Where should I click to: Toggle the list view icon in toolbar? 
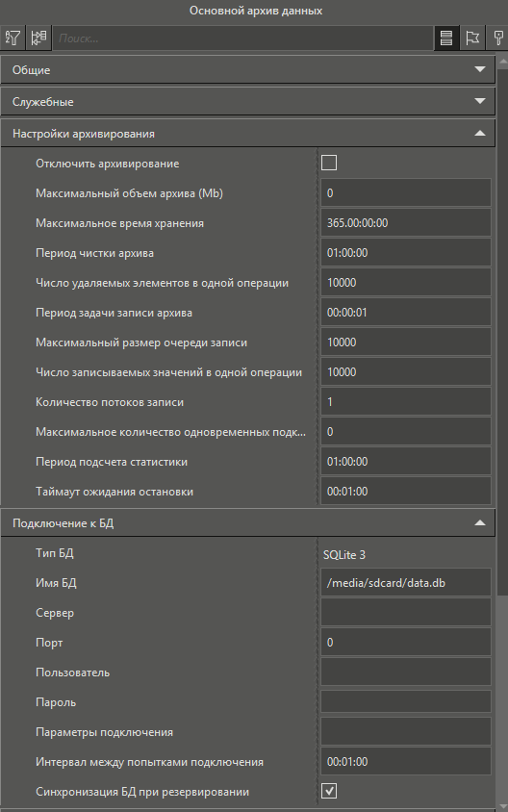click(445, 38)
